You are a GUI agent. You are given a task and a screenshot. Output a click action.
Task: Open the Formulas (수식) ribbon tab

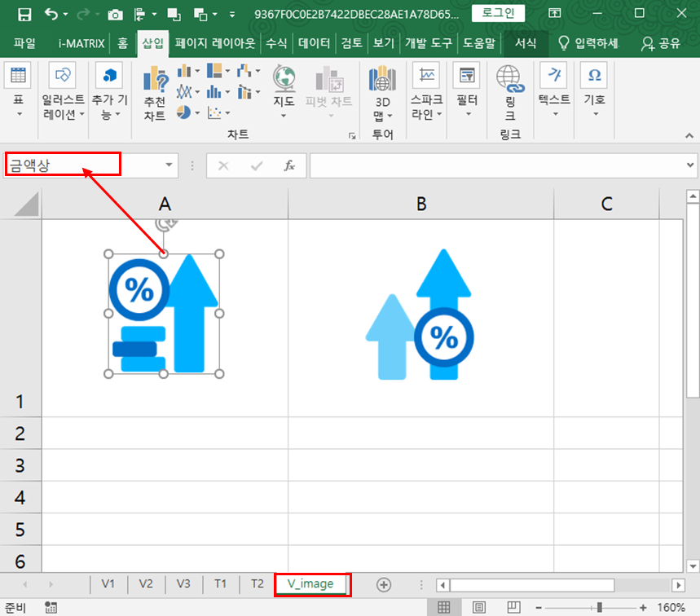click(x=275, y=43)
